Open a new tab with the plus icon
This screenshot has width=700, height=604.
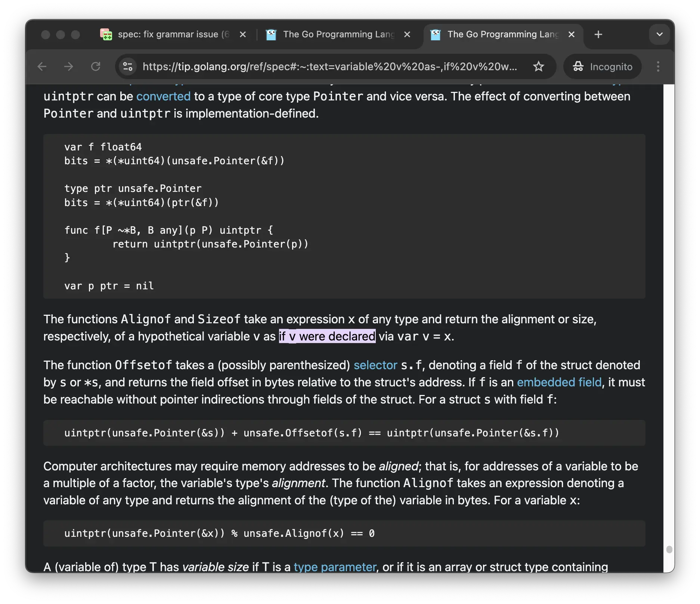coord(598,34)
